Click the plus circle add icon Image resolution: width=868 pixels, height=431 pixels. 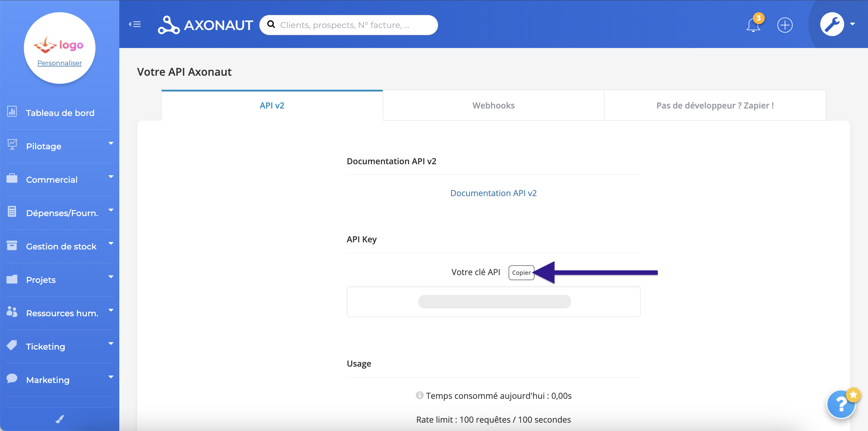click(784, 25)
